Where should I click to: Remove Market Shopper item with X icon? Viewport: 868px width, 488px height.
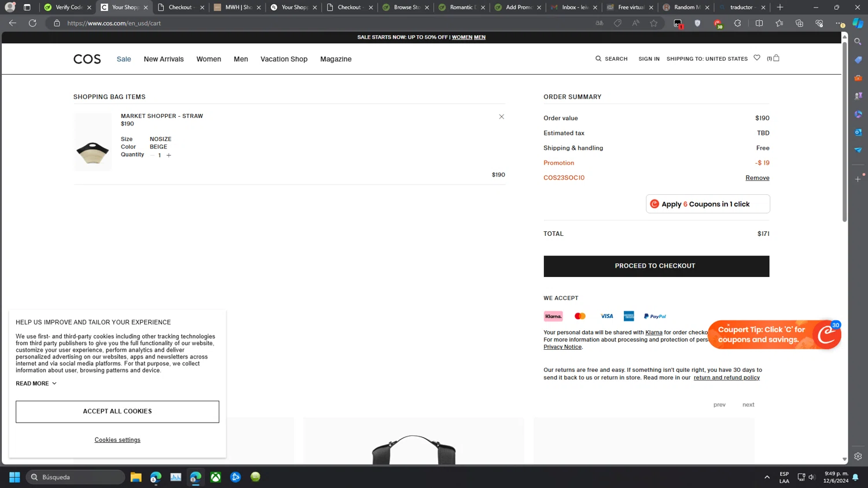click(x=502, y=117)
